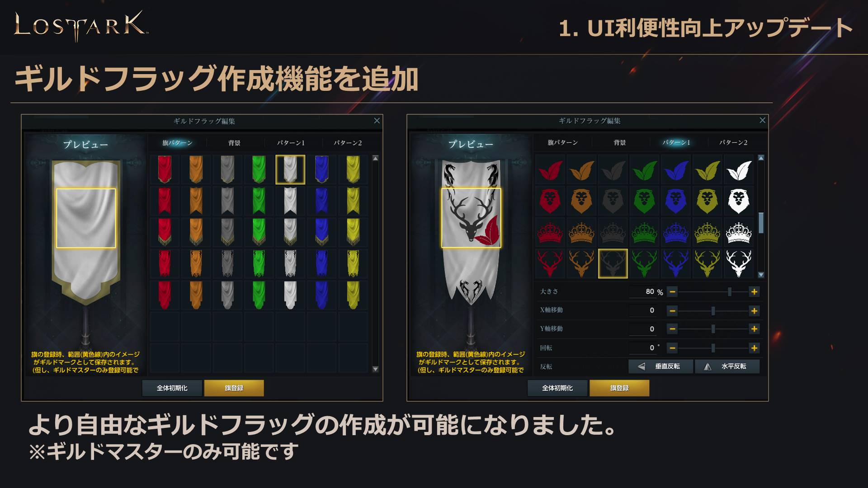Screen dimensions: 868x488
Task: Click the 垂直反転 vertical flip button
Action: pyautogui.click(x=660, y=366)
